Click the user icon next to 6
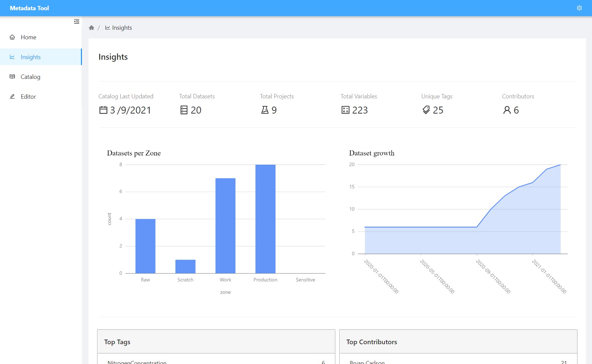The image size is (592, 364). click(507, 110)
